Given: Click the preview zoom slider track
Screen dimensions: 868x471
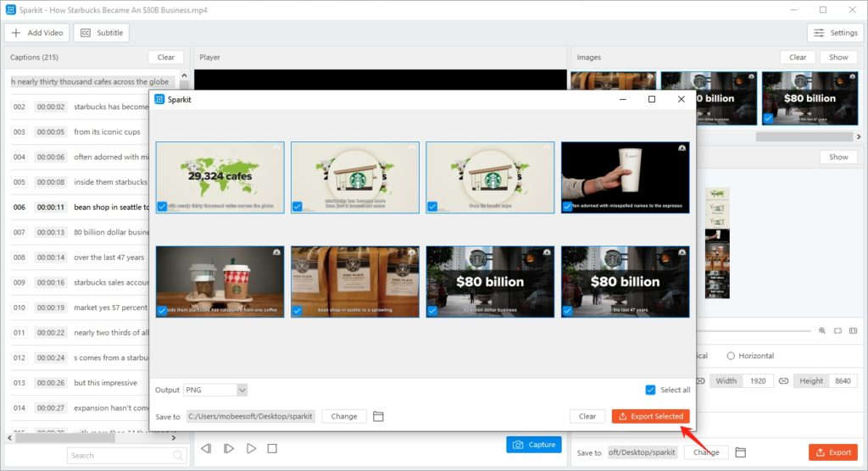Looking at the screenshot, I should (x=754, y=331).
